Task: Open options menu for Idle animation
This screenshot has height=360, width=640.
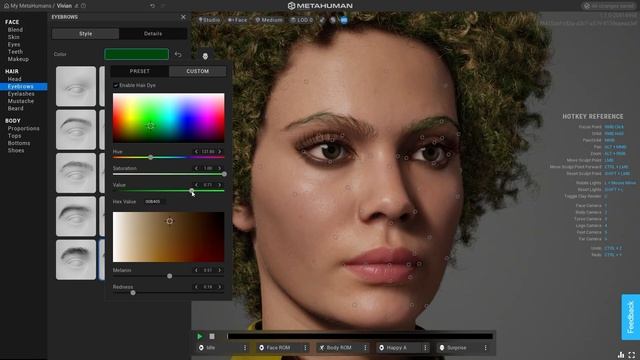Action: (x=245, y=348)
